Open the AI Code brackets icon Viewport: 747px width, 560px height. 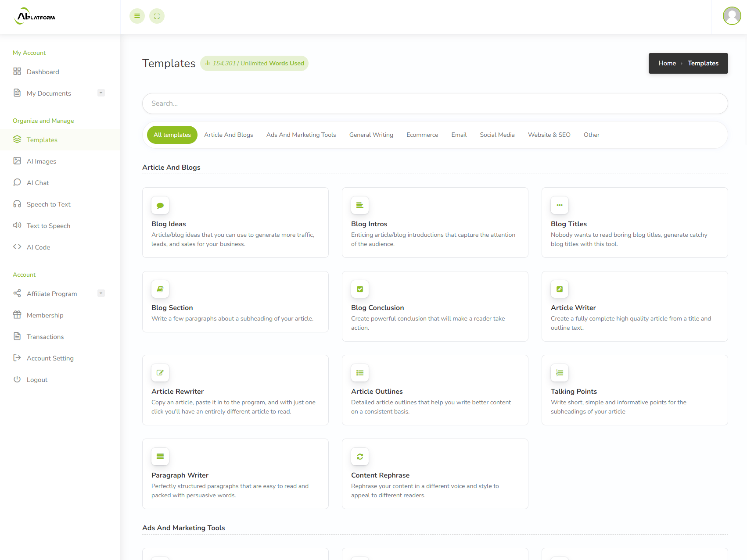pos(17,247)
